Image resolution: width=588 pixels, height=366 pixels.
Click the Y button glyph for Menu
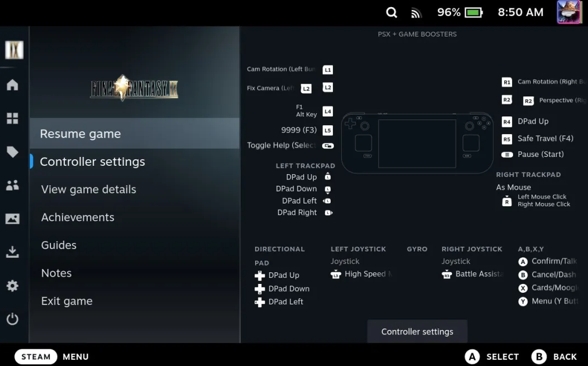point(523,302)
